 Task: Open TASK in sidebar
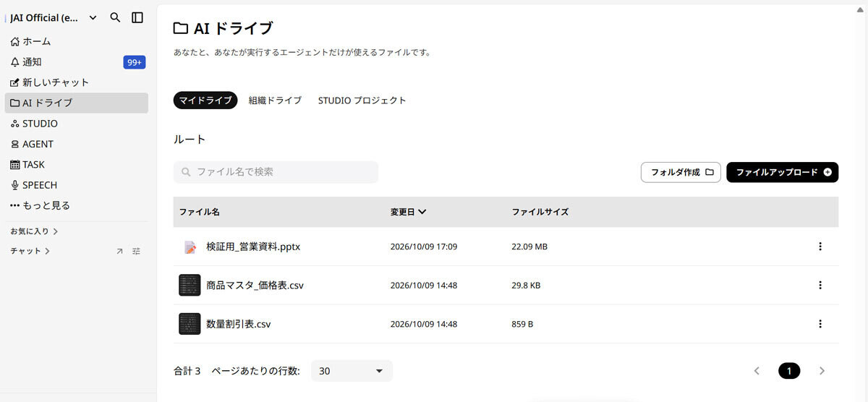pyautogui.click(x=76, y=164)
